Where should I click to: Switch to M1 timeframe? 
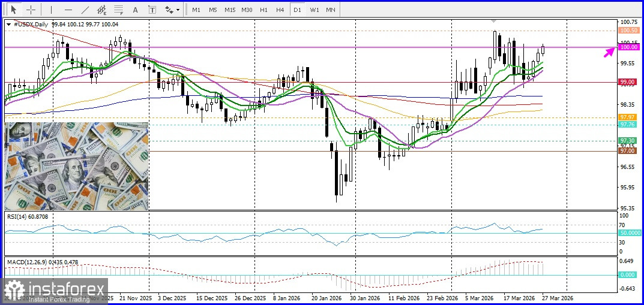[x=196, y=10]
